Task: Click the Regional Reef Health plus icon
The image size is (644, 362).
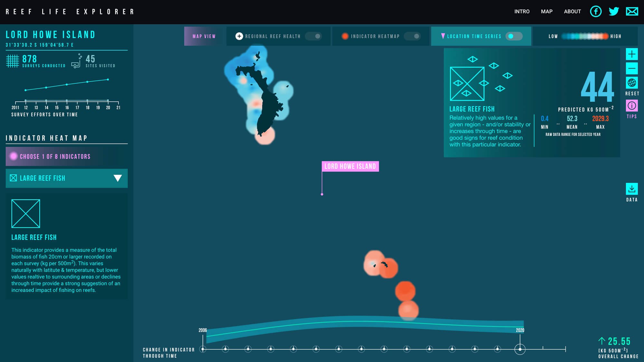Action: tap(239, 36)
